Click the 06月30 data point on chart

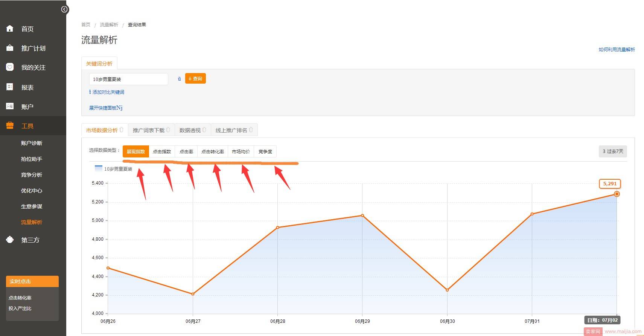[447, 290]
